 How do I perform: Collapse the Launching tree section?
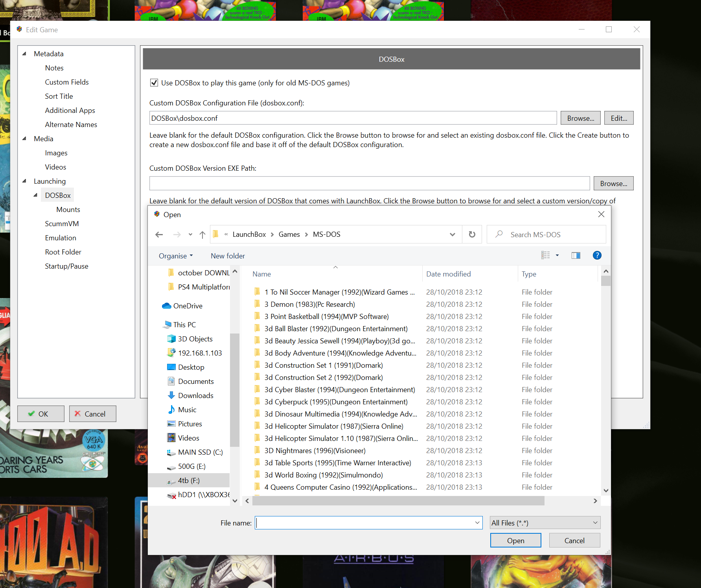(x=24, y=181)
